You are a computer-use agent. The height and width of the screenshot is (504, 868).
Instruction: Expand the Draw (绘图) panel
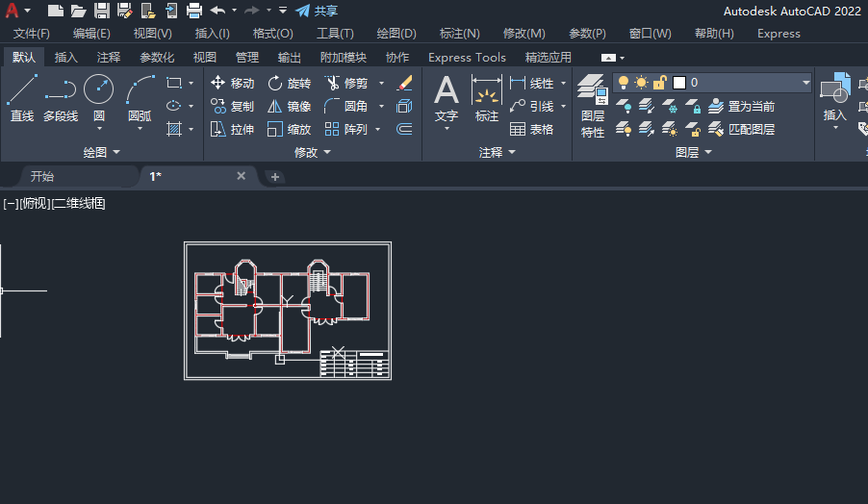pyautogui.click(x=101, y=152)
